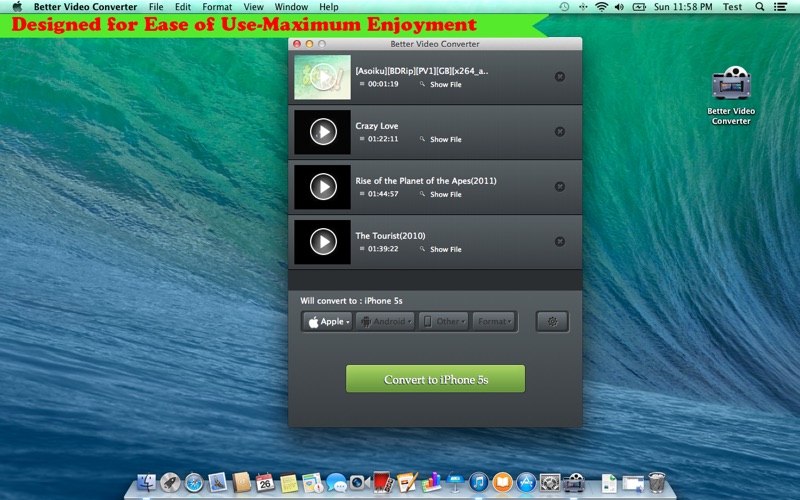The height and width of the screenshot is (500, 800).
Task: Open the Apple system menu
Action: [17, 7]
